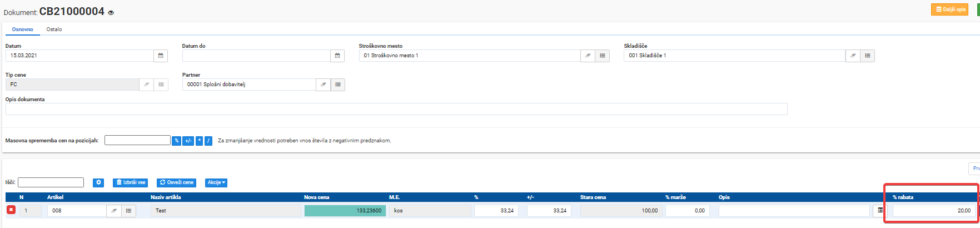
Task: Click the Naziv artikla cell Test
Action: point(226,211)
